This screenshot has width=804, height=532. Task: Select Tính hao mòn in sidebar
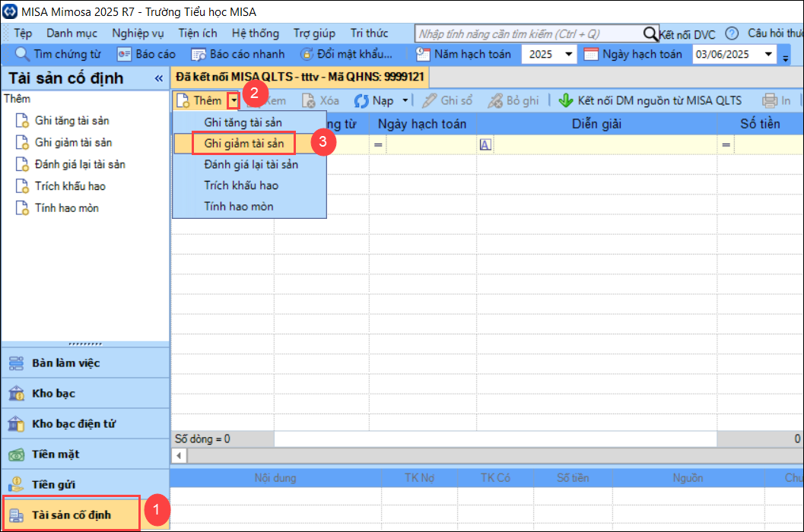[x=67, y=208]
